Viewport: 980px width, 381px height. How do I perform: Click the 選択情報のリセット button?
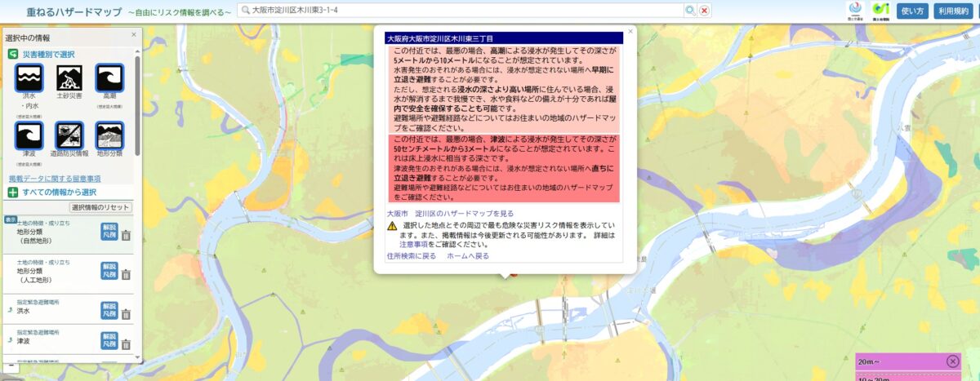point(101,207)
